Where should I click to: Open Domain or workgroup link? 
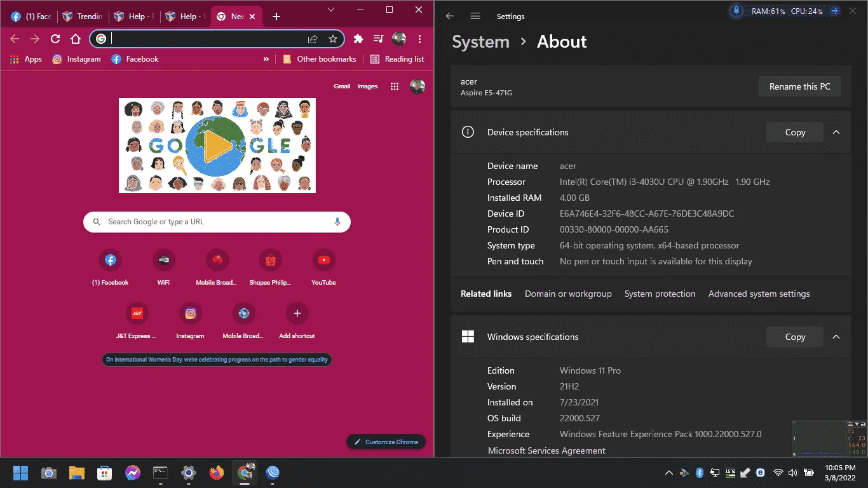tap(568, 294)
